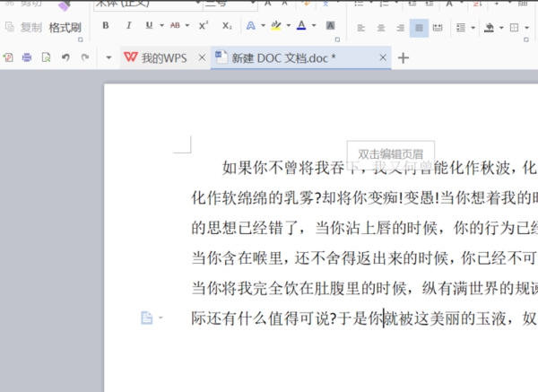This screenshot has width=538, height=392.
Task: Open the font group dialog launcher
Action: tap(337, 39)
